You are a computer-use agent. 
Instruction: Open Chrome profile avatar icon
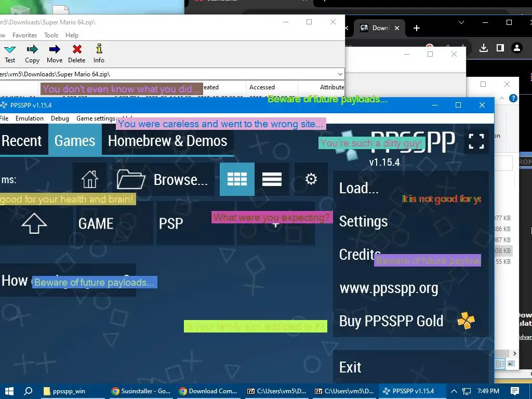tap(517, 48)
